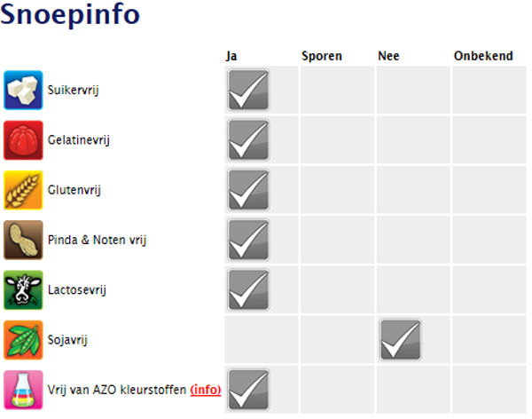Click the Sporen column header
Image resolution: width=532 pixels, height=419 pixels.
323,56
